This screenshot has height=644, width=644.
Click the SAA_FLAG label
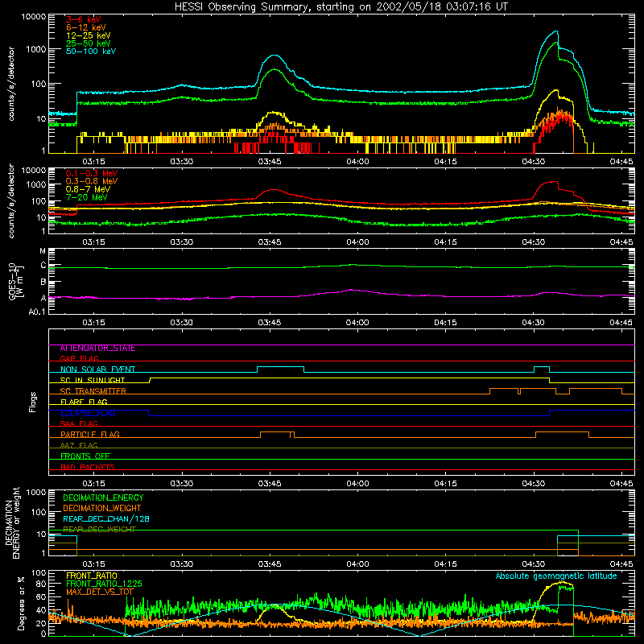click(79, 423)
